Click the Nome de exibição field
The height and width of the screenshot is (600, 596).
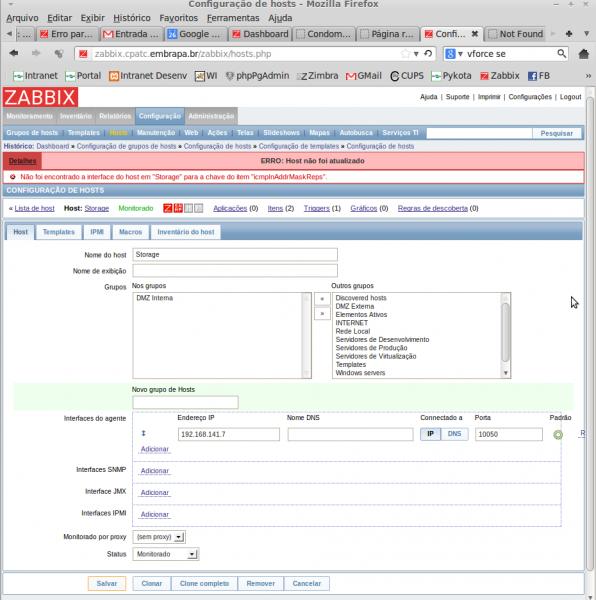(235, 271)
